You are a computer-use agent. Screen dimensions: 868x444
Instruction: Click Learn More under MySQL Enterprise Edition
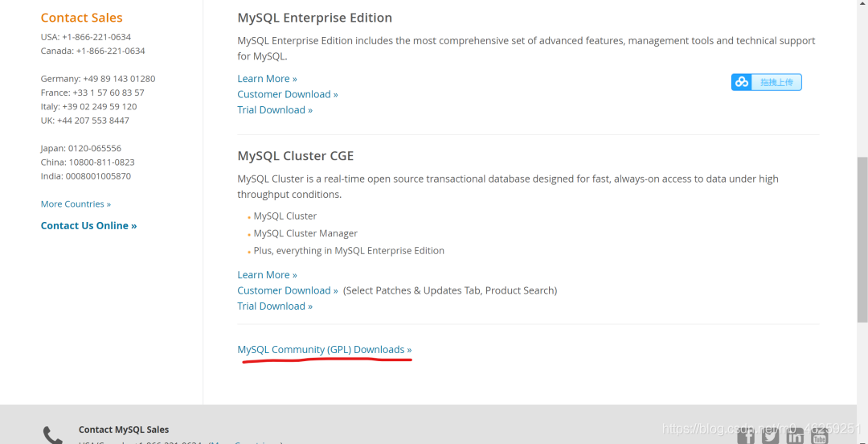point(268,79)
